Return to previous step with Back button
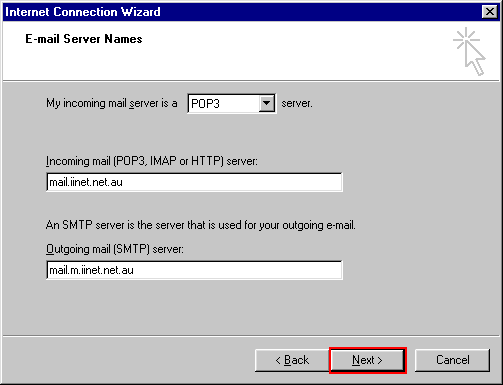This screenshot has width=503, height=385. [292, 360]
